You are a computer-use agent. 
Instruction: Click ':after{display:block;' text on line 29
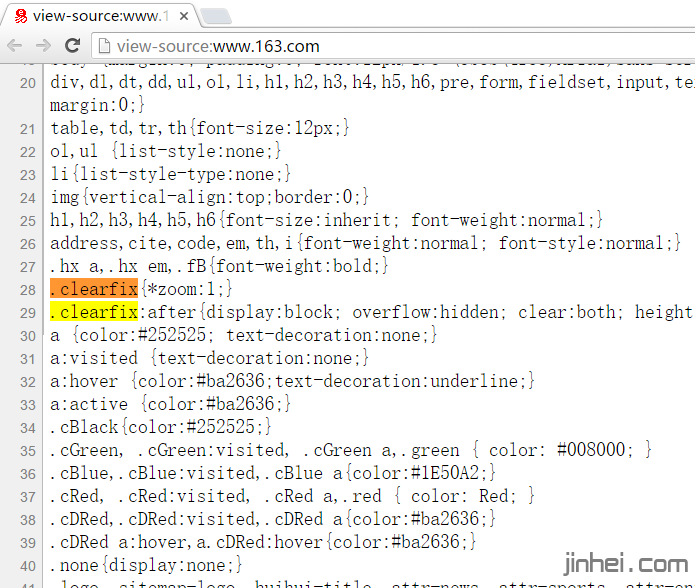point(240,312)
